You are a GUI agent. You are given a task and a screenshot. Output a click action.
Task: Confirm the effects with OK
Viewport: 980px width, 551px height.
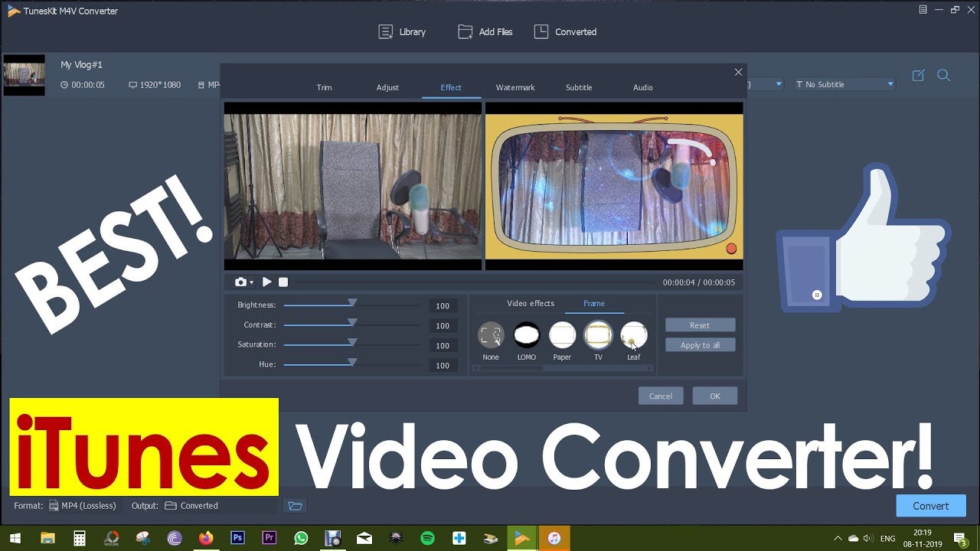pos(715,396)
